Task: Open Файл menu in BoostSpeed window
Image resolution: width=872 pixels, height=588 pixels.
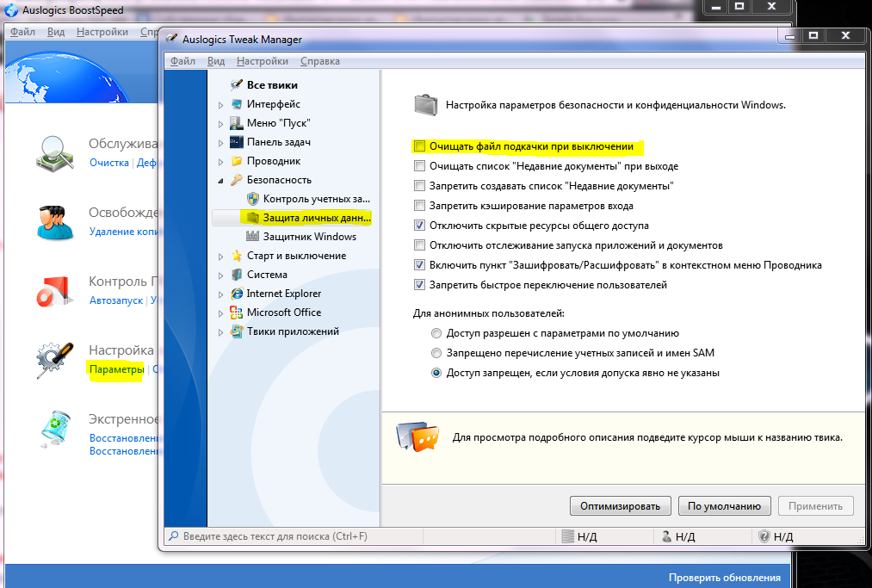Action: [22, 32]
